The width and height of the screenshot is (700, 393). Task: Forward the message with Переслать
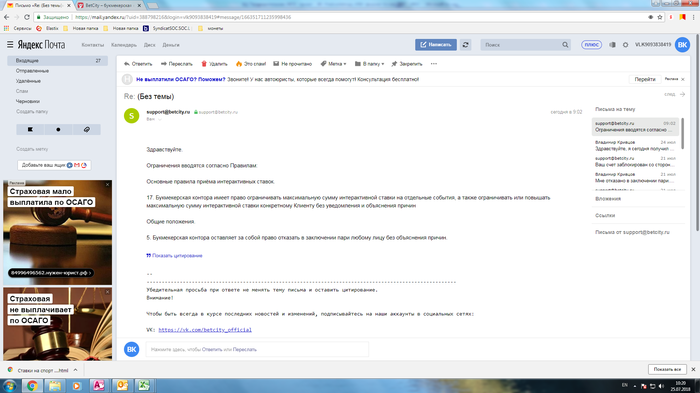point(176,64)
